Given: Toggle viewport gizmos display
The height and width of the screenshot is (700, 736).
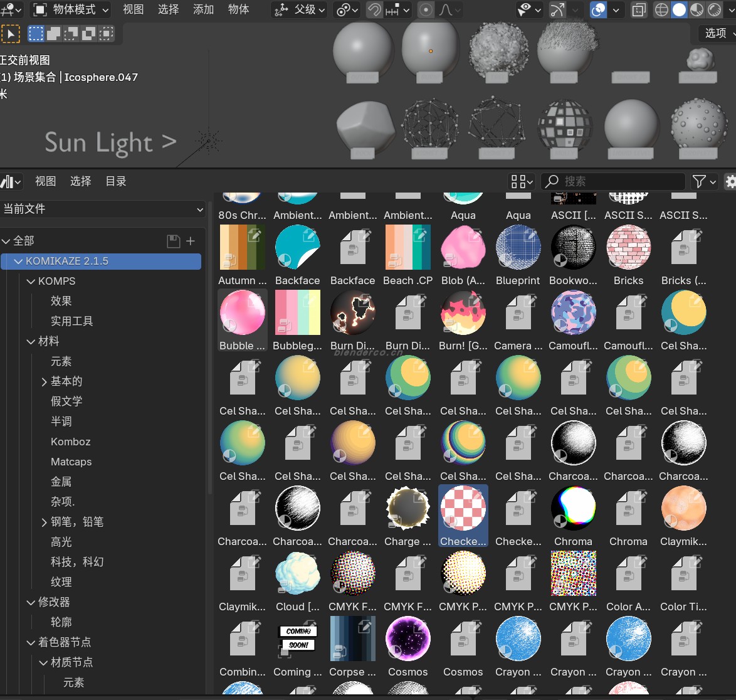Looking at the screenshot, I should click(557, 9).
